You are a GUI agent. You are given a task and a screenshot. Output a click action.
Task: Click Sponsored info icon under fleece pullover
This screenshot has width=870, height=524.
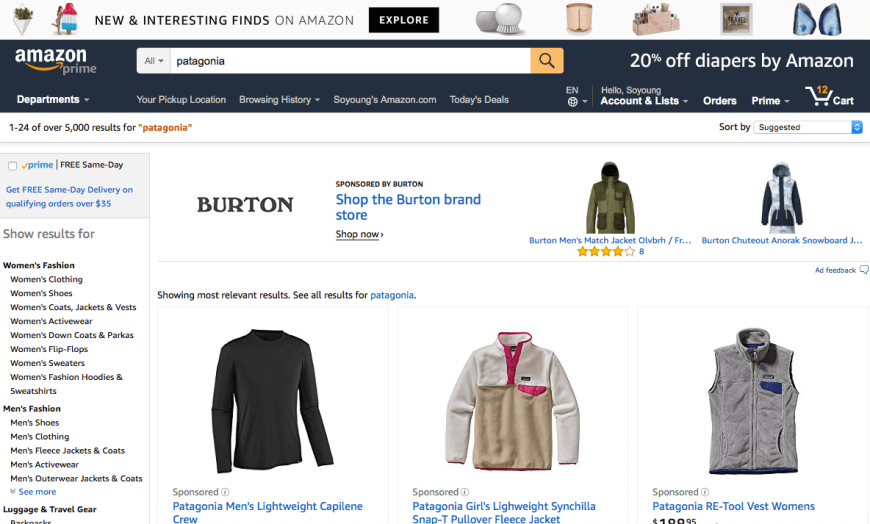point(465,492)
